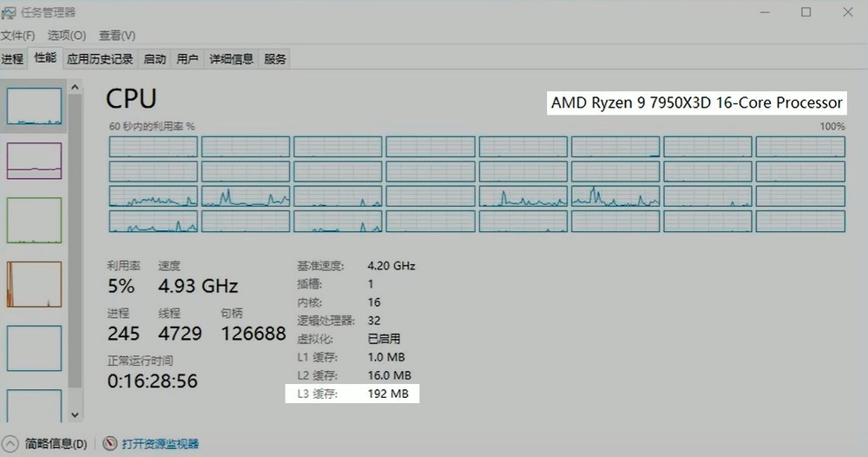
Task: Select the CPU thumbnail in the sidebar
Action: click(x=35, y=106)
